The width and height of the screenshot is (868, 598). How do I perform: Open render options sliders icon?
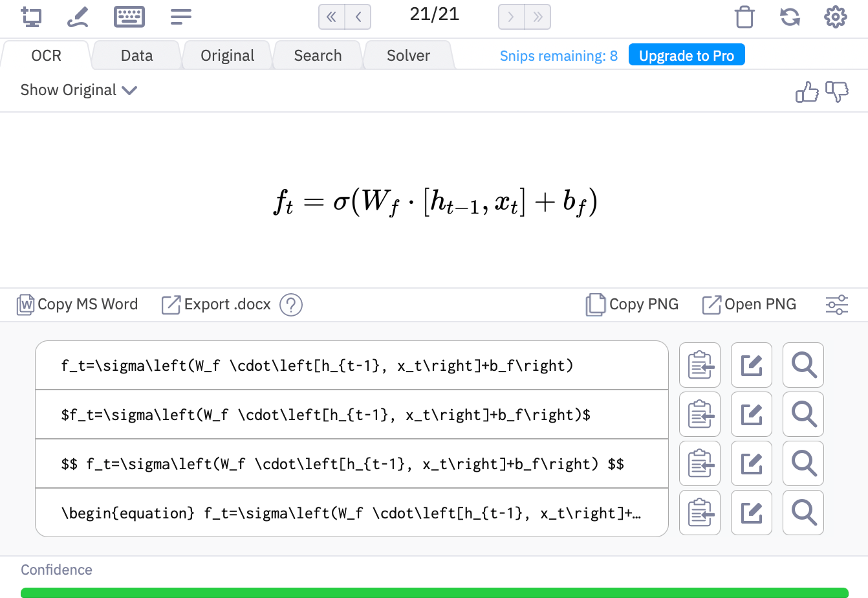point(837,304)
